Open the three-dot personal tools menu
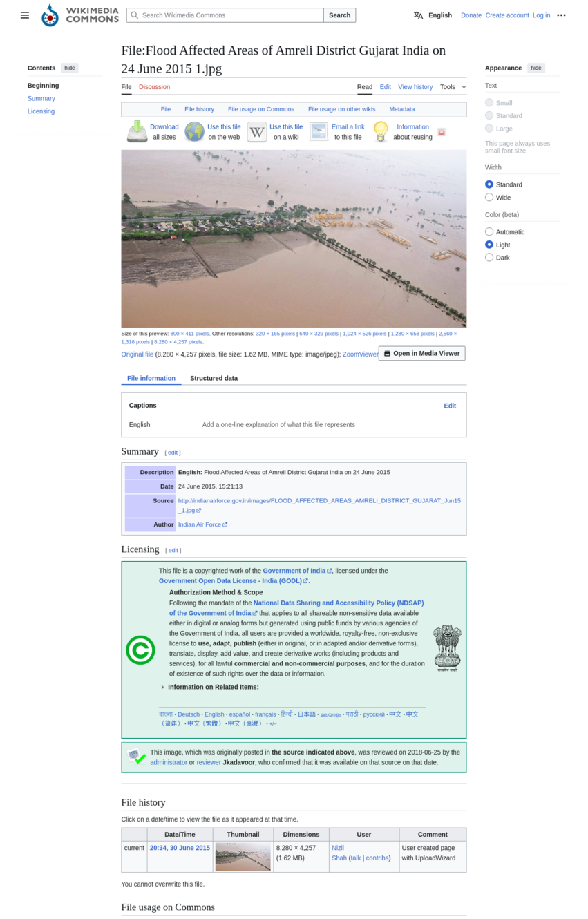 click(561, 15)
